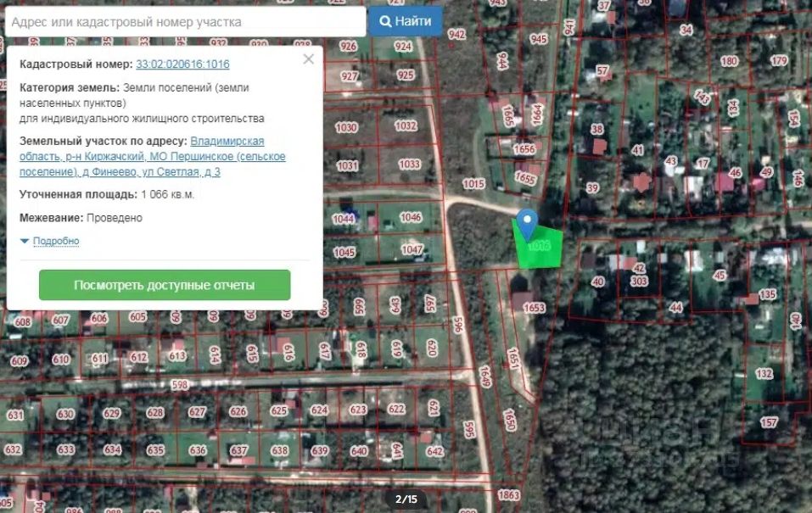
Task: Select parcel 157 on the map
Action: coord(769,422)
